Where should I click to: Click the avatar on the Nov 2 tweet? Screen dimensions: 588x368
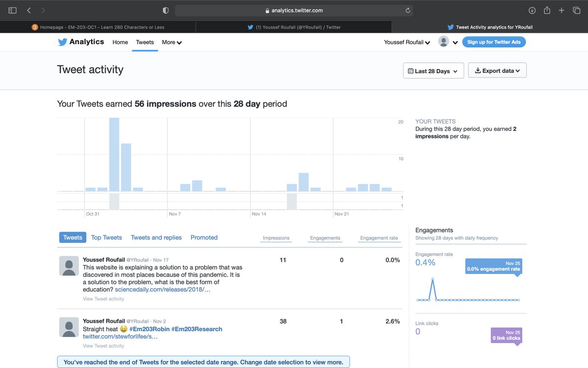69,327
